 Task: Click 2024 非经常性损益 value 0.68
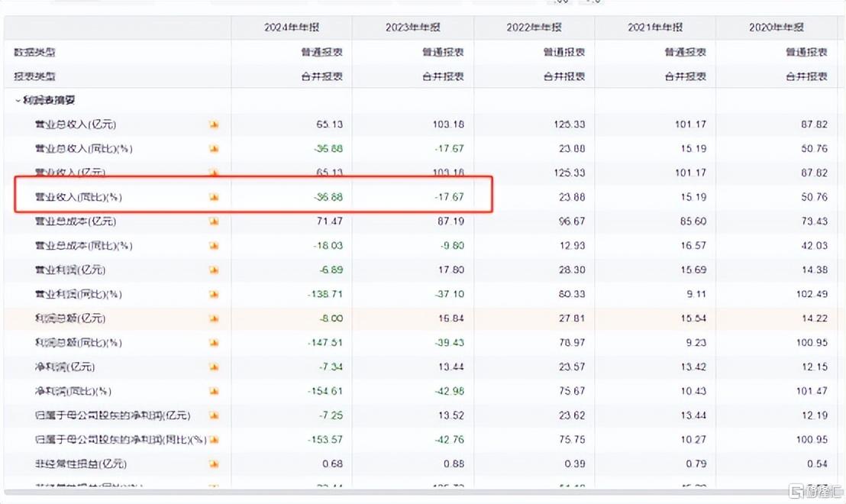point(332,464)
